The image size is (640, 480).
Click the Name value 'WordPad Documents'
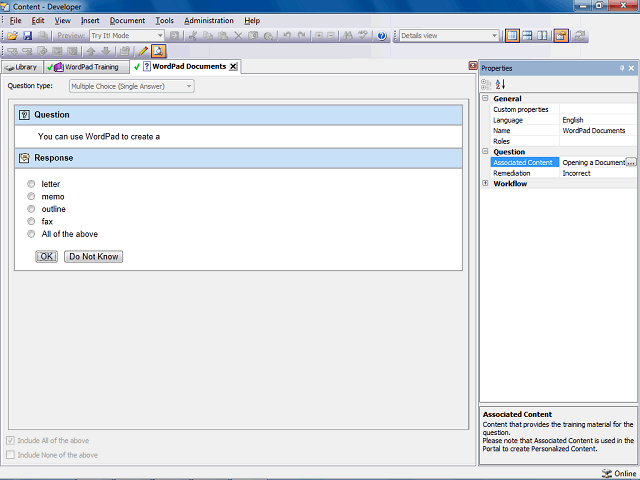tap(593, 131)
